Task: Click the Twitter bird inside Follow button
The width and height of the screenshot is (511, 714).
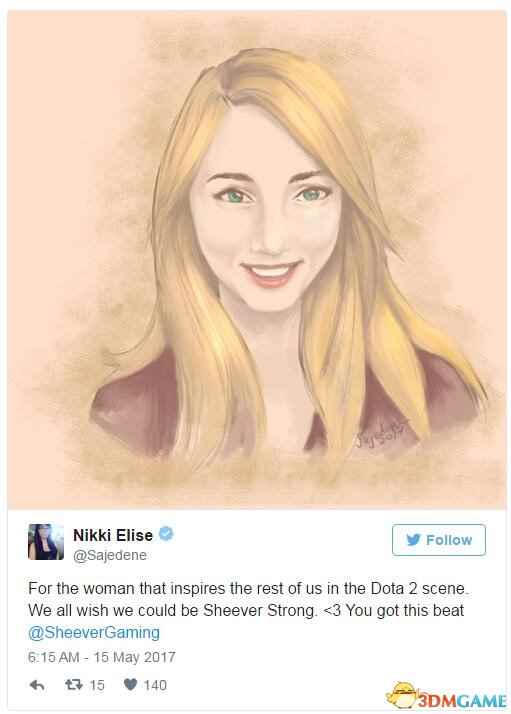Action: (414, 540)
